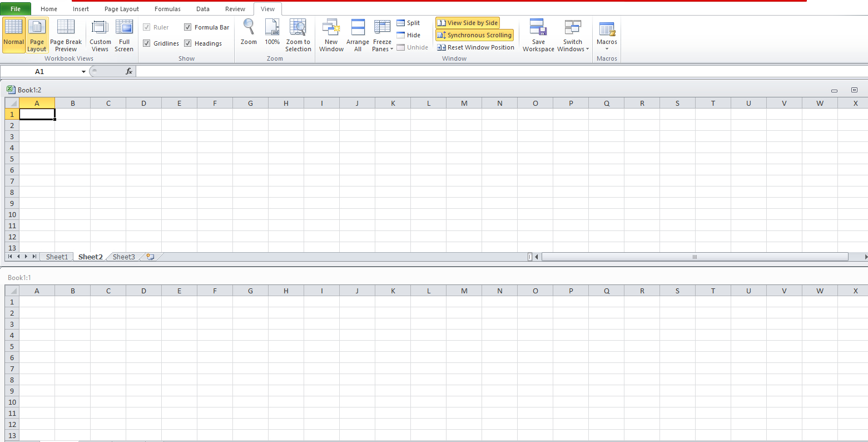Expand the Name Box dropdown

coord(83,71)
